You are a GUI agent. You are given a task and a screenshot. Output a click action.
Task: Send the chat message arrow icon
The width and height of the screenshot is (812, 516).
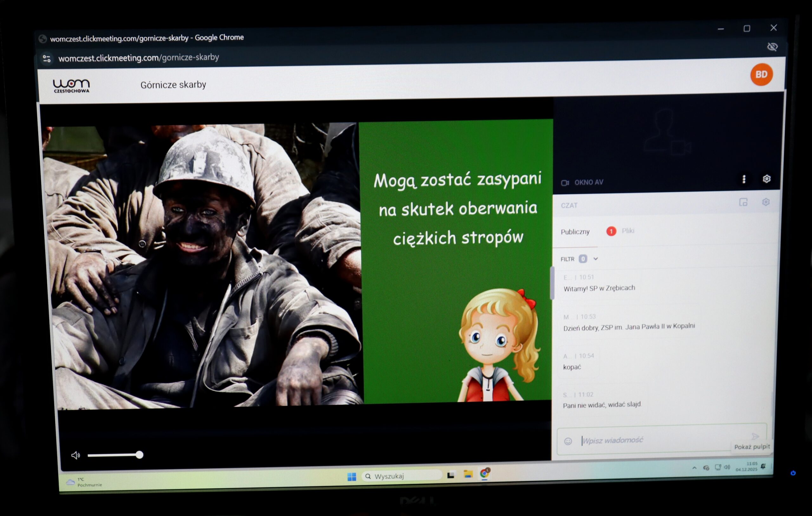tap(755, 436)
